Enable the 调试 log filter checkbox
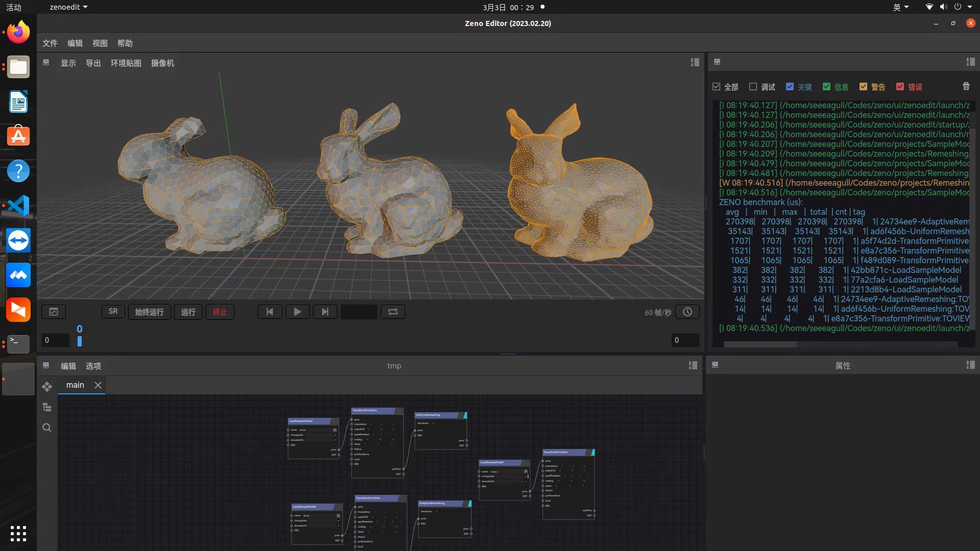Screen dimensions: 980x551 [x=753, y=87]
